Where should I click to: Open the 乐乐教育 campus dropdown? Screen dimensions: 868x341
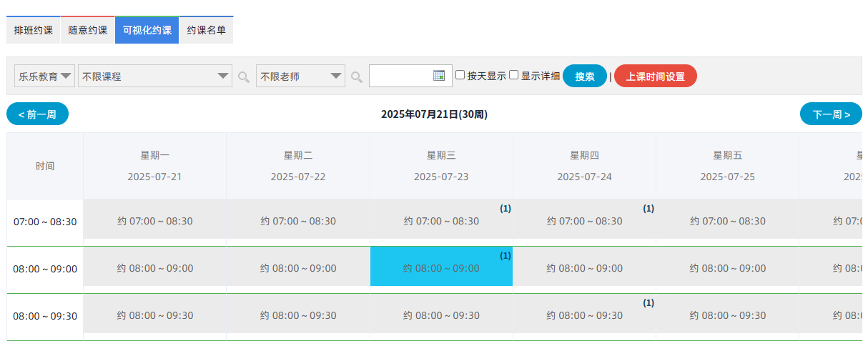[44, 76]
